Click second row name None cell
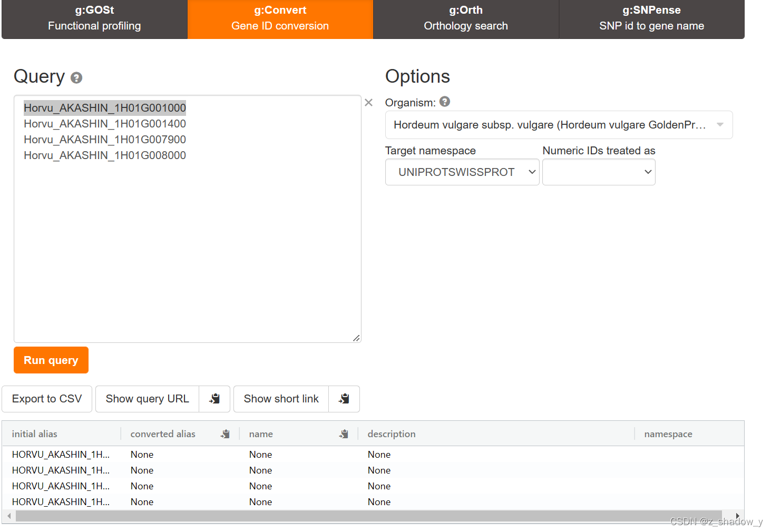The image size is (771, 532). click(260, 470)
